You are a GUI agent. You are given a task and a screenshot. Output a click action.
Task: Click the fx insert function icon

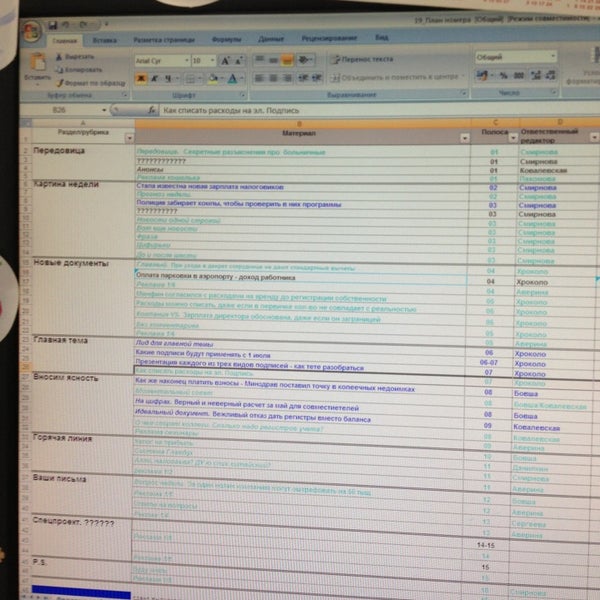click(x=152, y=110)
